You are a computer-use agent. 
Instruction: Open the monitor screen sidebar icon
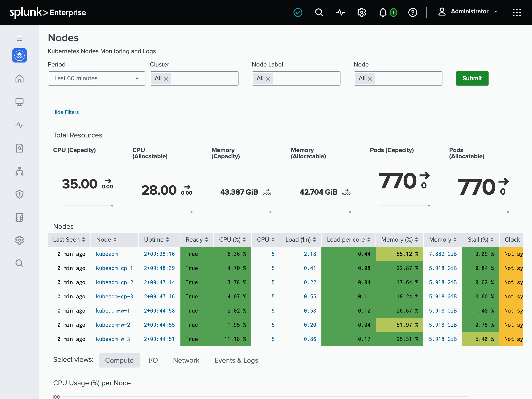[20, 102]
